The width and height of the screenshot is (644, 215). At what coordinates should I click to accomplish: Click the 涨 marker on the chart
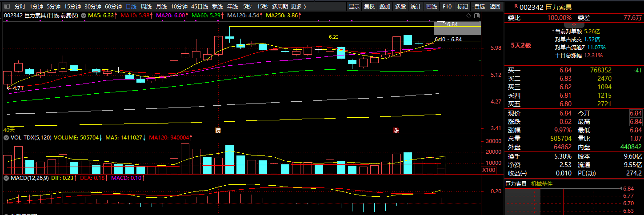coord(396,130)
